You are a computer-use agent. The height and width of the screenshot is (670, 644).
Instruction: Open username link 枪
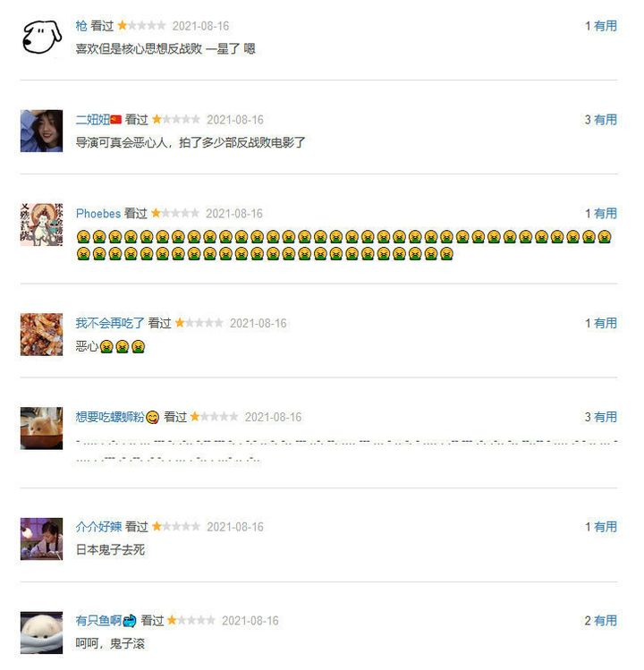[x=81, y=26]
